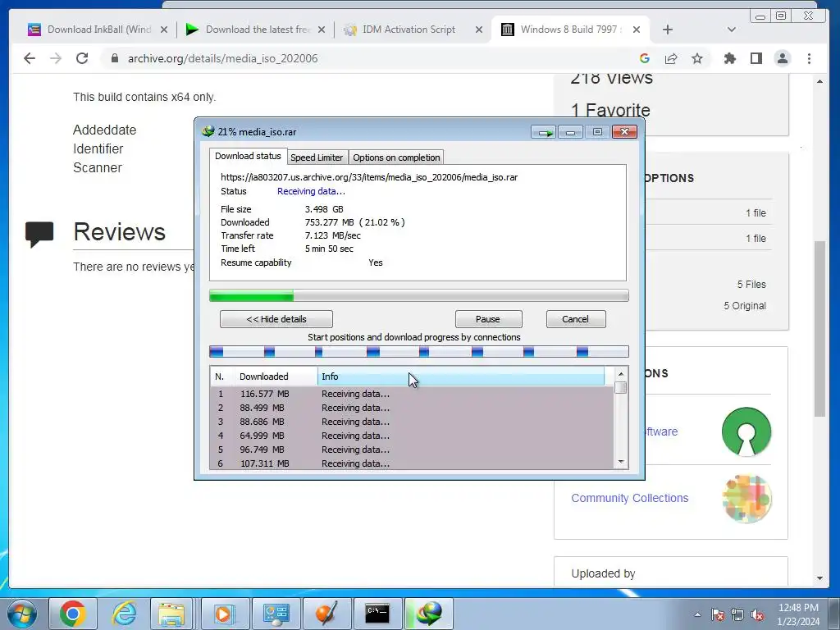
Task: Switch to Download the latest free tab
Action: point(255,30)
